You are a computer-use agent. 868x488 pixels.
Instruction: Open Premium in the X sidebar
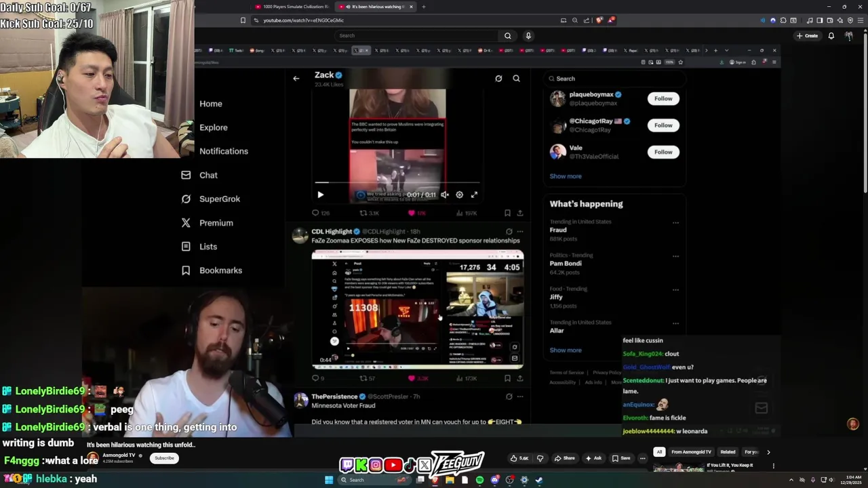click(208, 222)
